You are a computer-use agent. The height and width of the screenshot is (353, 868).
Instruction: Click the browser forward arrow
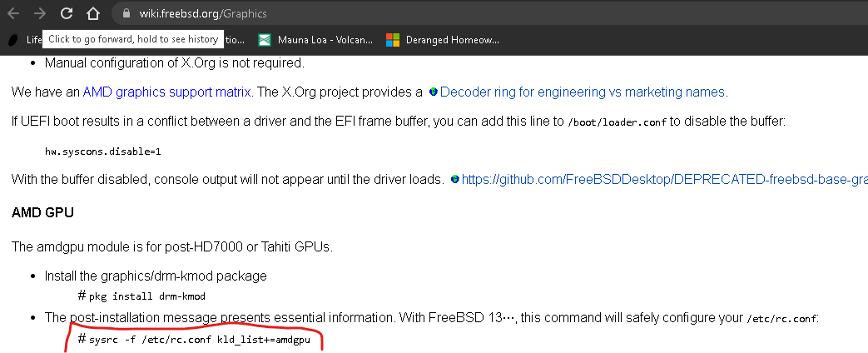[x=40, y=14]
